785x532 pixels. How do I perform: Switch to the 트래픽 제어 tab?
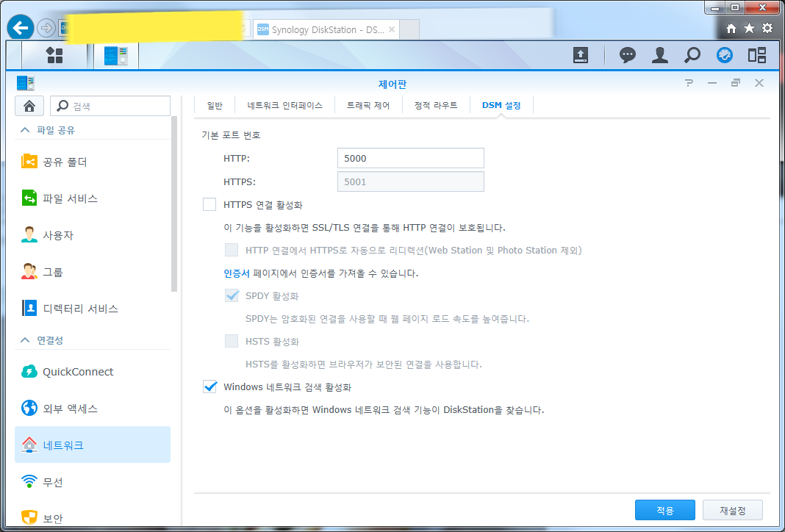(x=368, y=104)
